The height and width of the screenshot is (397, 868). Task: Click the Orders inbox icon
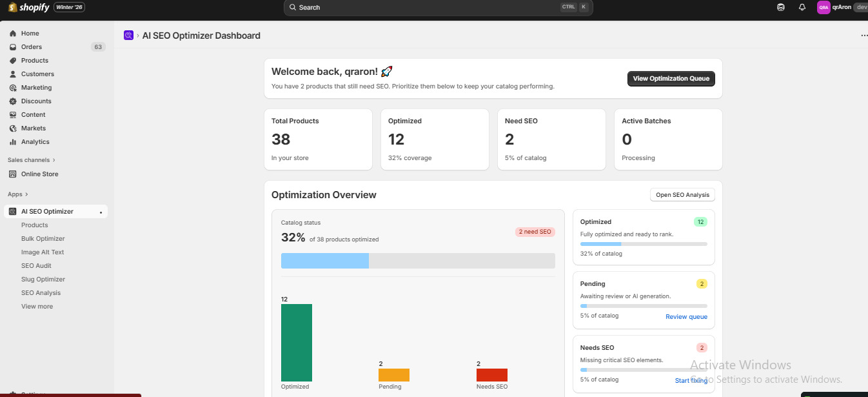tap(13, 47)
